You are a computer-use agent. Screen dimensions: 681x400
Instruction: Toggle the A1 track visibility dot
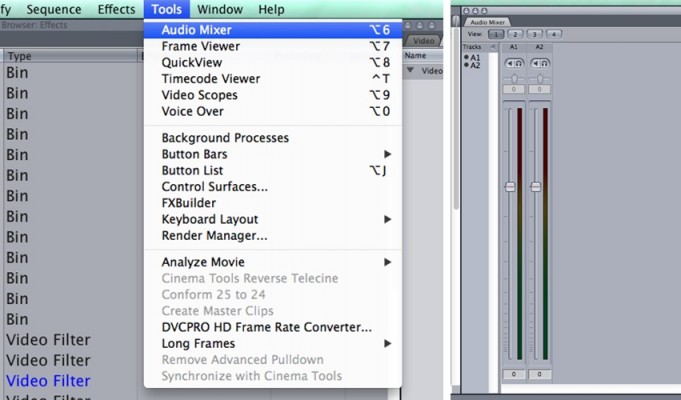(466, 57)
